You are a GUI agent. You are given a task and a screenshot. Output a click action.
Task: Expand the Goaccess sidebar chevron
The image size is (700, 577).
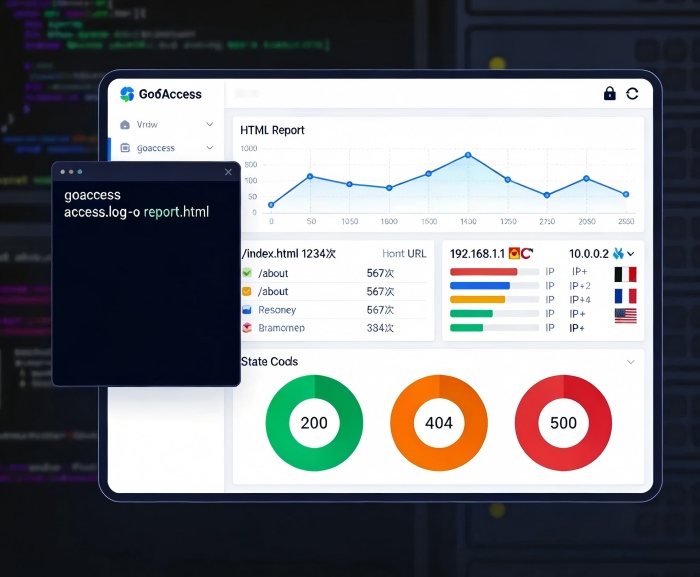(x=210, y=148)
